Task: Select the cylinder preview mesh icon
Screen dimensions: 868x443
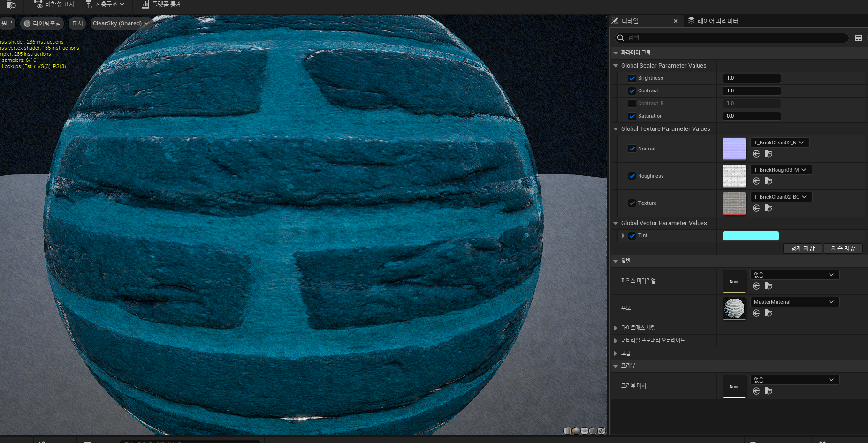Action: [x=568, y=430]
